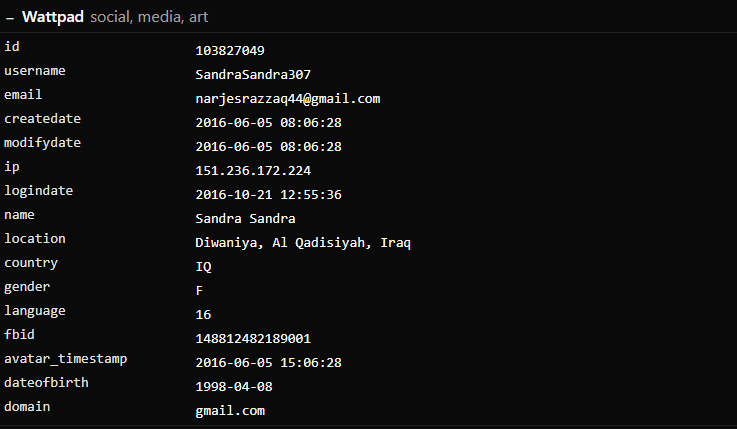The height and width of the screenshot is (429, 737).
Task: Select the id value 103827049
Action: tap(230, 51)
